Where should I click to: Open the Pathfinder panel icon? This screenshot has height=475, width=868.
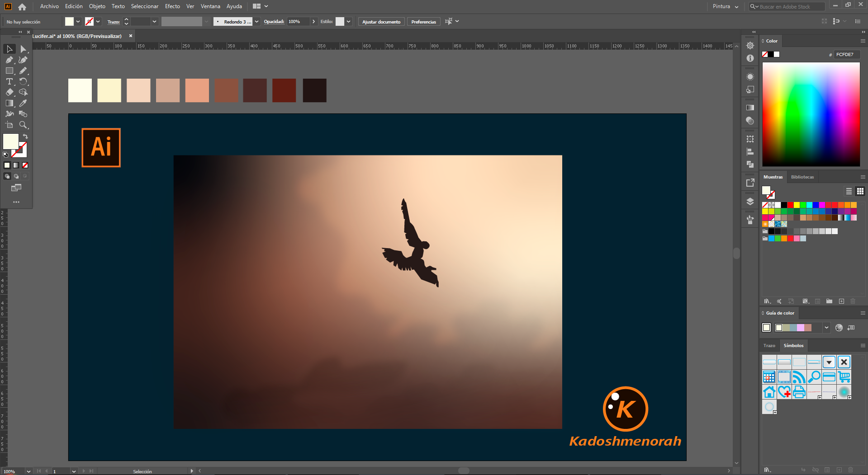(x=750, y=165)
